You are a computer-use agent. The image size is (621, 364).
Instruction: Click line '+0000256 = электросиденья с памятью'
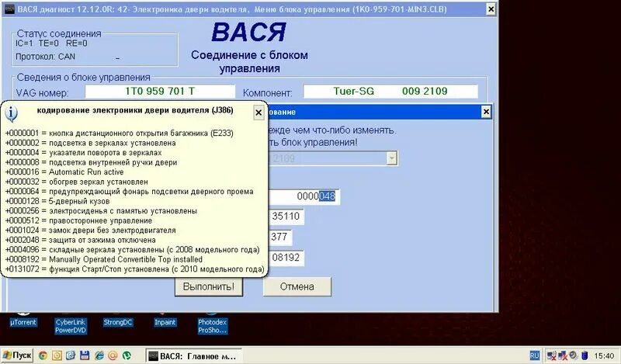(101, 210)
